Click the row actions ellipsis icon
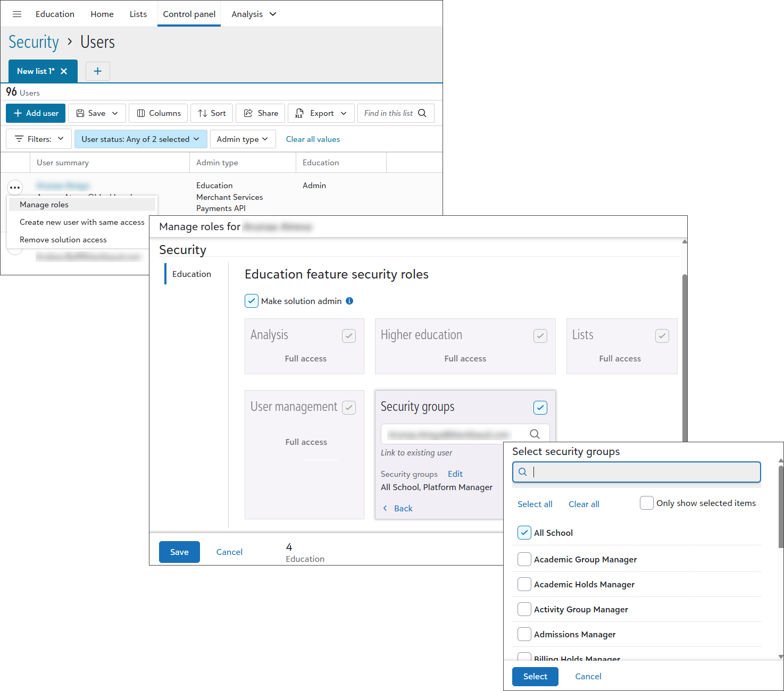784x691 pixels. coord(15,188)
